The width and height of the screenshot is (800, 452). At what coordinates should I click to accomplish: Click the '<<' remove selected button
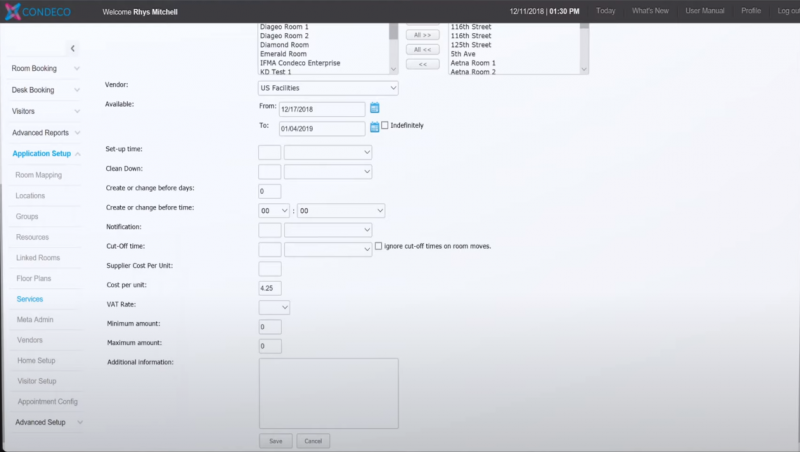coord(421,63)
